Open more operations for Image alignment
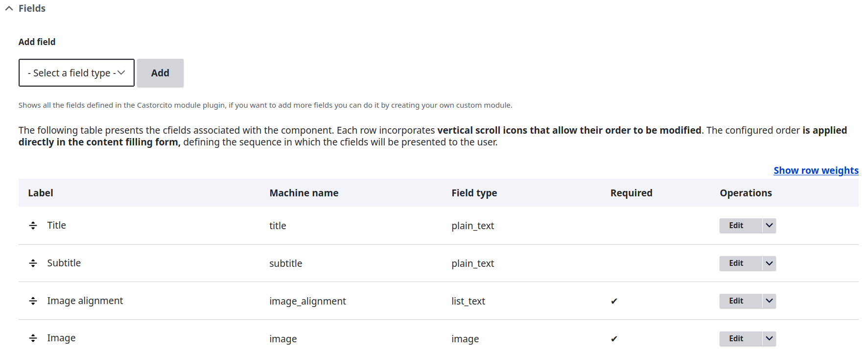This screenshot has height=354, width=868. pos(769,301)
